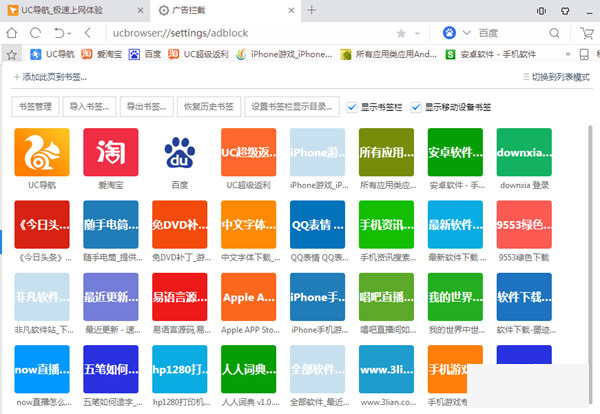
Task: Open the 随手电筒 blue tile
Action: [111, 225]
